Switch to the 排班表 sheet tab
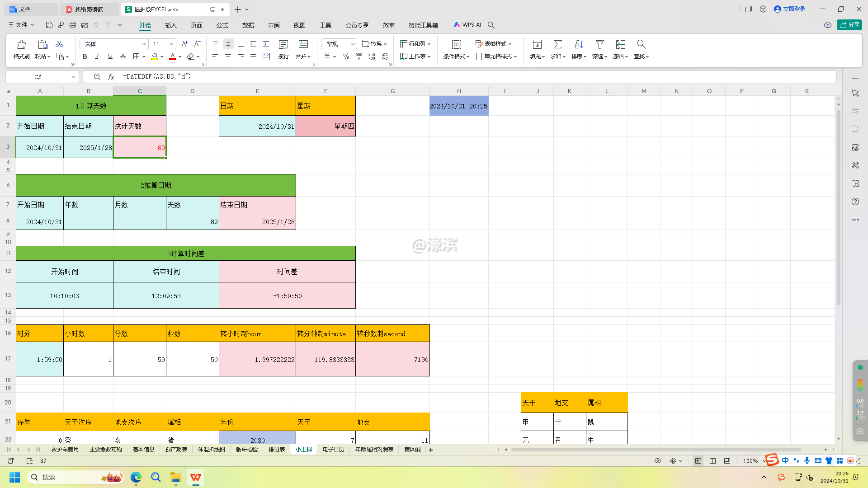Image resolution: width=868 pixels, height=488 pixels. pos(277,450)
